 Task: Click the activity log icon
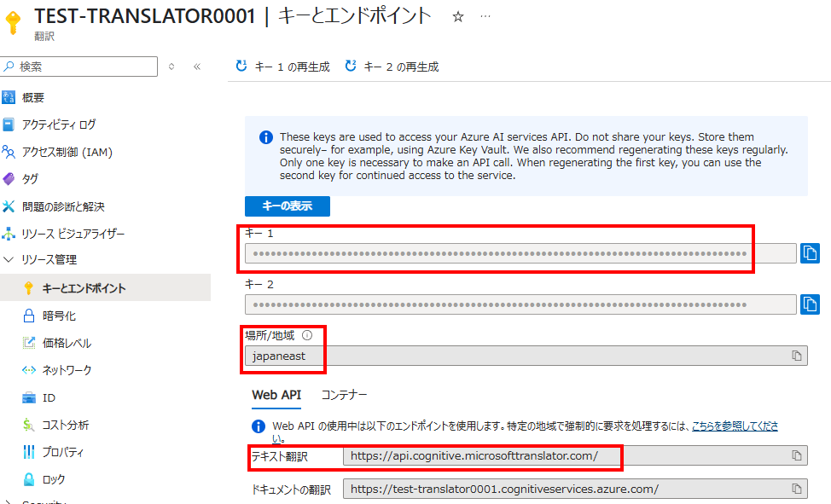(x=9, y=125)
